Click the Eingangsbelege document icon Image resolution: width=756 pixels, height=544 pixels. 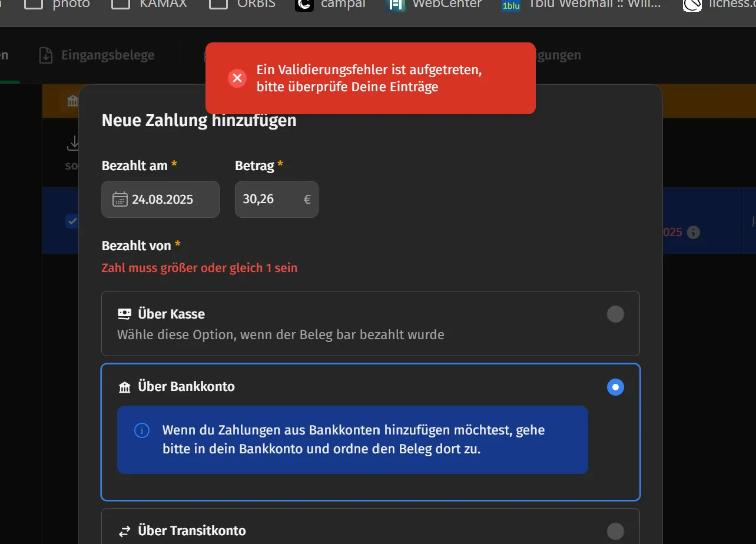[45, 55]
